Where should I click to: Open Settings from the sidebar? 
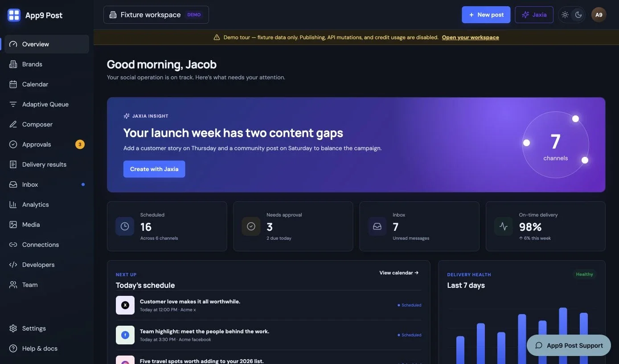pyautogui.click(x=47, y=328)
